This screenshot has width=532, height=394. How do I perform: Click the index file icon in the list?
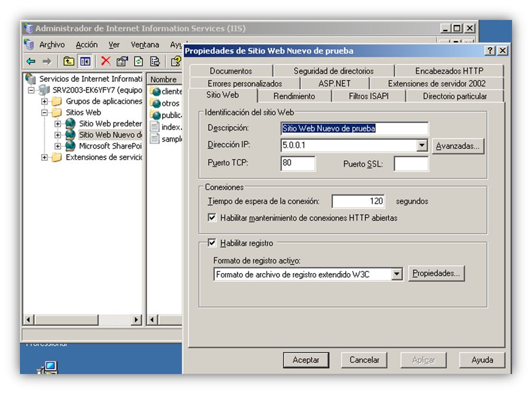click(x=154, y=127)
